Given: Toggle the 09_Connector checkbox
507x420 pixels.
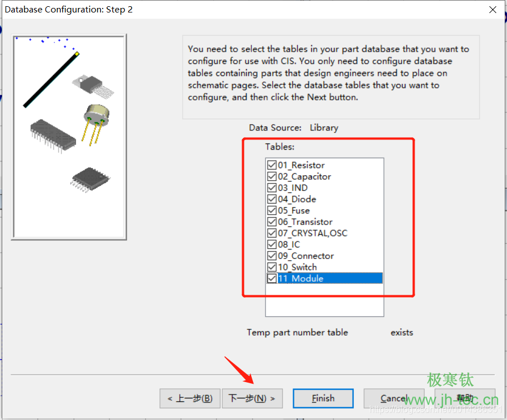Looking at the screenshot, I should (272, 256).
